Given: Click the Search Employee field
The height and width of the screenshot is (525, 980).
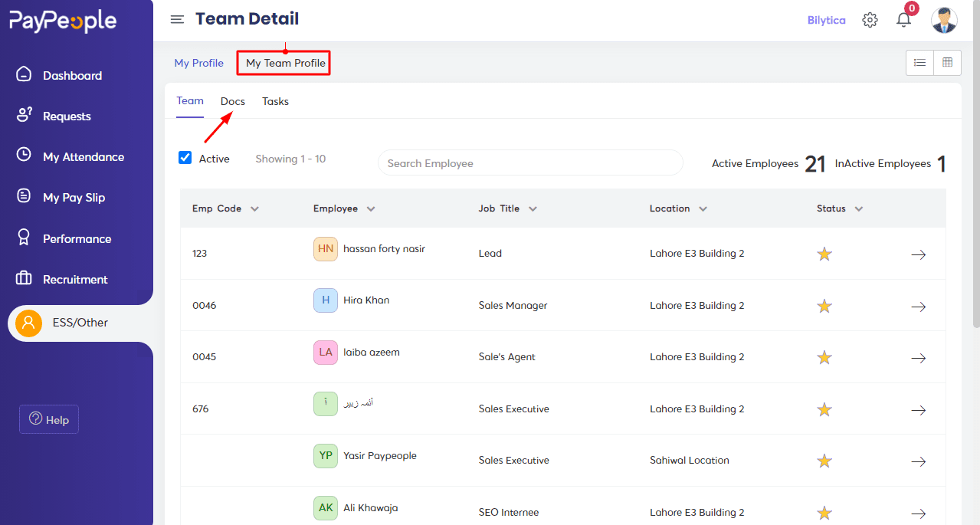Looking at the screenshot, I should pos(530,162).
